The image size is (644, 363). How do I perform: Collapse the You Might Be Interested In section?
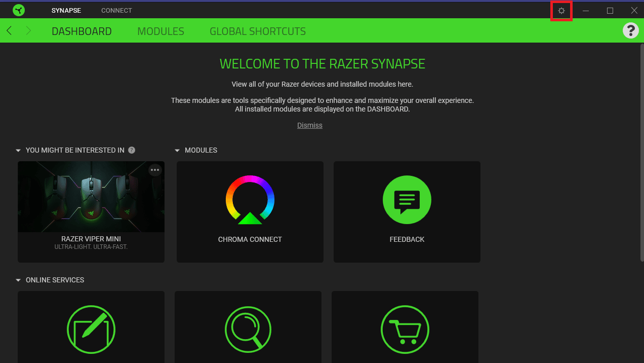pyautogui.click(x=18, y=151)
